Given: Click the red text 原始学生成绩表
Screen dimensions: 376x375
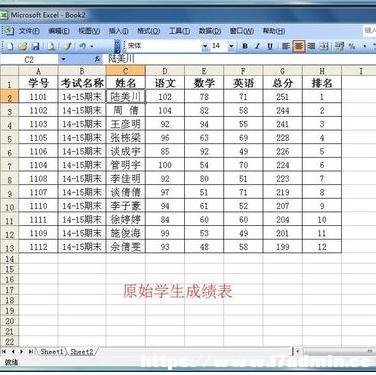Looking at the screenshot, I should point(177,291).
